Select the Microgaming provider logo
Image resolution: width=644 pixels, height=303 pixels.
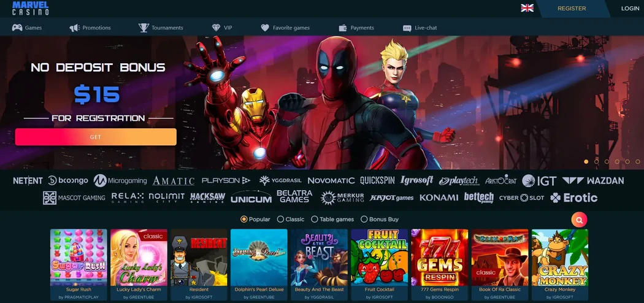[x=120, y=181]
